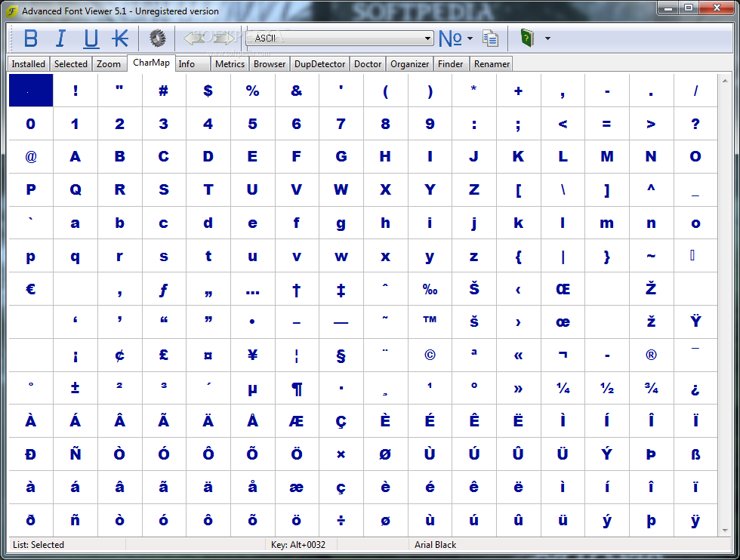Screen dimensions: 740x560
Task: Select the ½ fraction cell
Action: point(607,388)
